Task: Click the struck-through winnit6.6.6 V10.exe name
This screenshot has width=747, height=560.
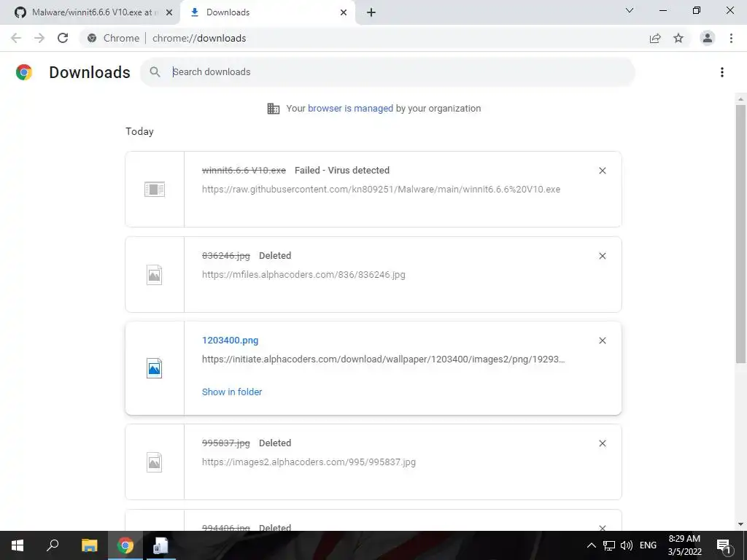Action: point(244,171)
